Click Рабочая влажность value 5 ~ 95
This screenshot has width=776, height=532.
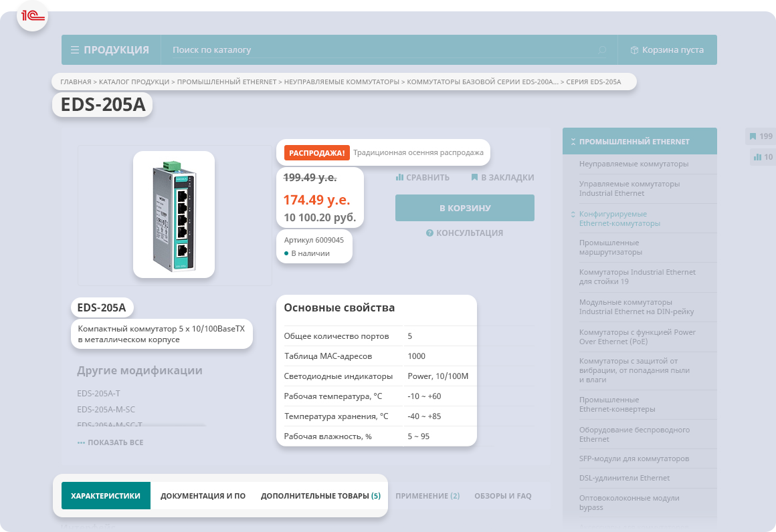(x=419, y=436)
